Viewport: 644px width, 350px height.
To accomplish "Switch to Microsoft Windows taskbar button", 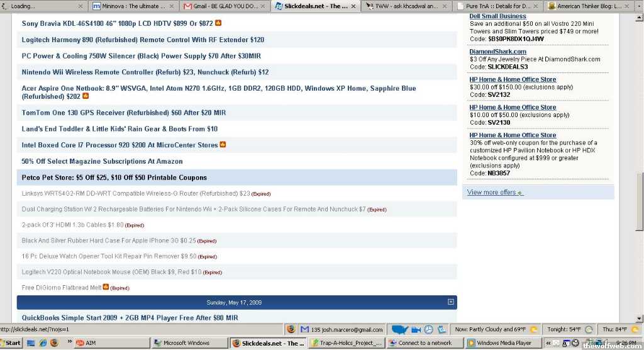I will click(x=189, y=342).
